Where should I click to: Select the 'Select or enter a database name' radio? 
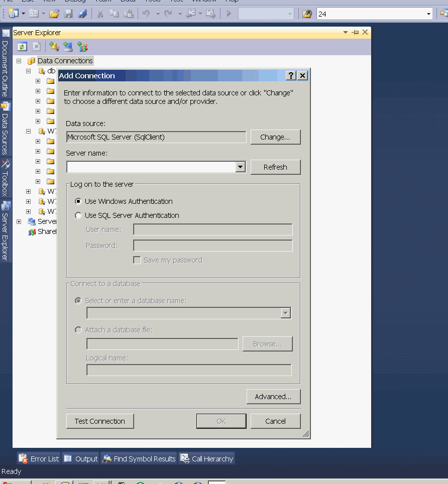(x=78, y=301)
